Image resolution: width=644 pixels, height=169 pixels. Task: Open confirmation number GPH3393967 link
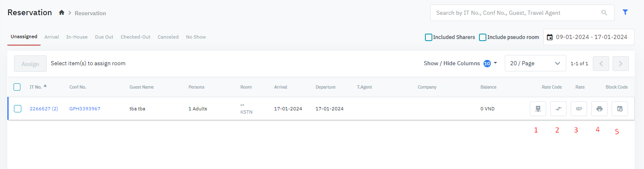pos(85,109)
